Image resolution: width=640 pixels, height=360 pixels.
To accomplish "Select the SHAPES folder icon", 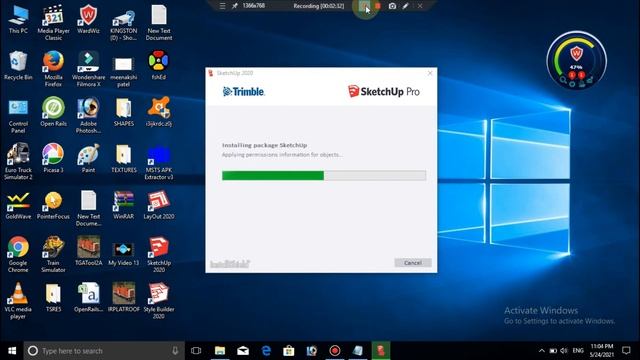I will (x=124, y=112).
